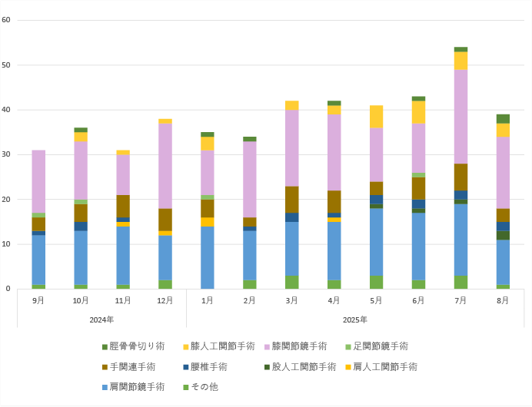The image size is (532, 407).
Task: Click the 股人工関節手術 legend color marker
Action: point(265,367)
